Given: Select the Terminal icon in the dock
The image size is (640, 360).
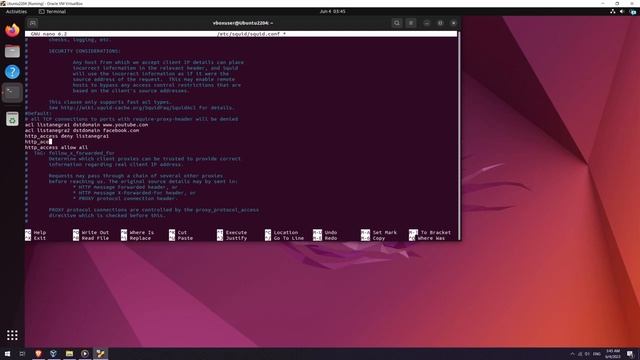Looking at the screenshot, I should tap(12, 93).
